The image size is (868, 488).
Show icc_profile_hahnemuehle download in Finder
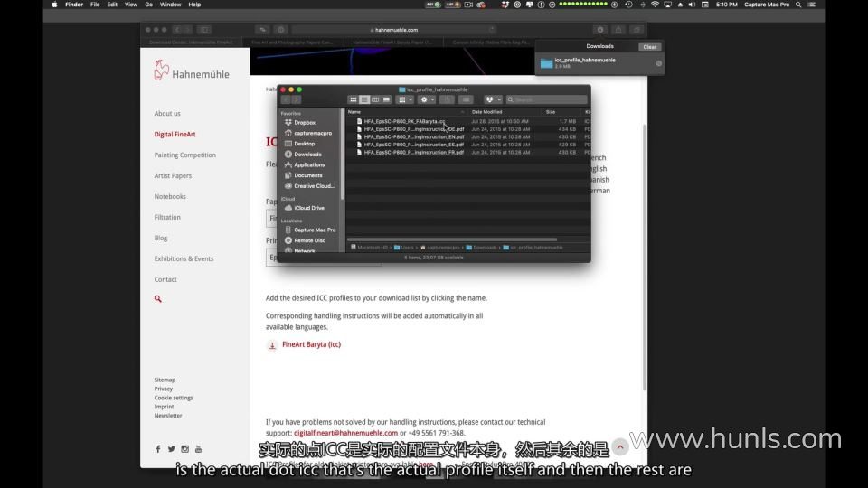point(659,63)
